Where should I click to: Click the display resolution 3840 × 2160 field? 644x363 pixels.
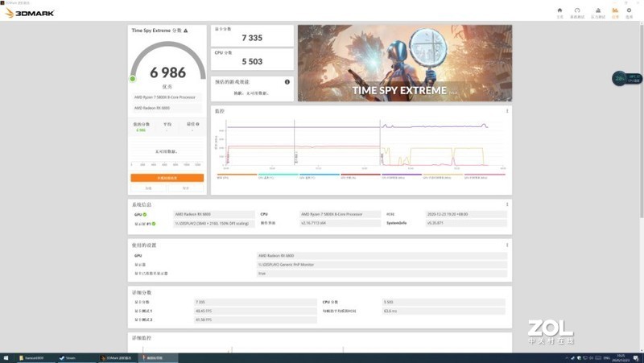214,224
